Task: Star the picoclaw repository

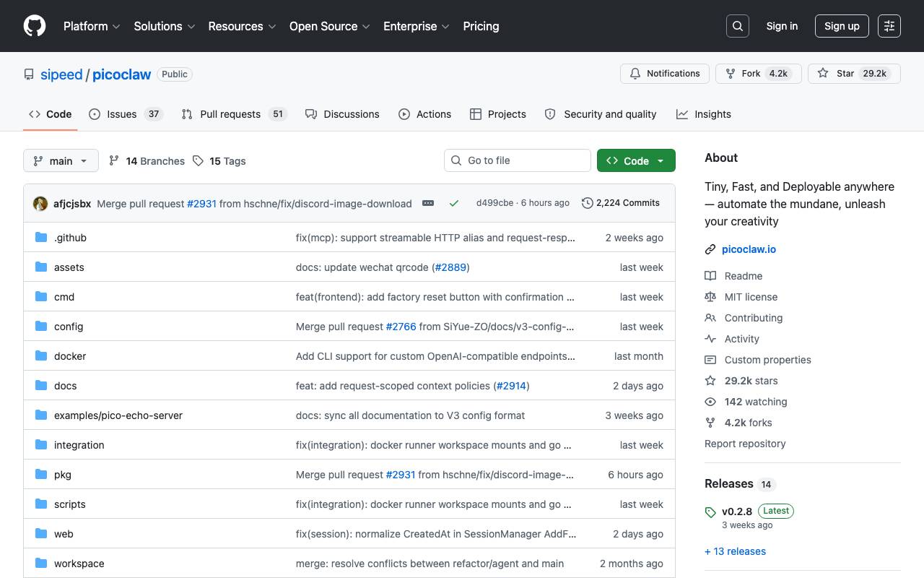Action: 854,74
